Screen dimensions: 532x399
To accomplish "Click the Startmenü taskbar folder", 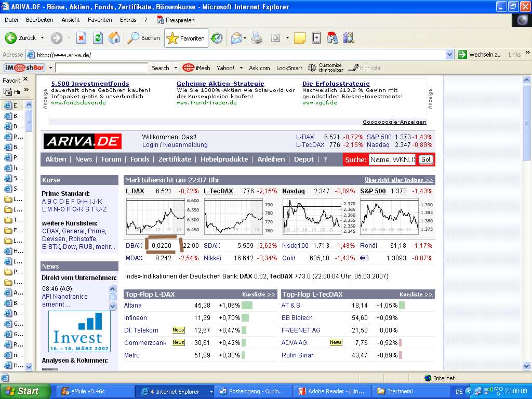I will 411,391.
